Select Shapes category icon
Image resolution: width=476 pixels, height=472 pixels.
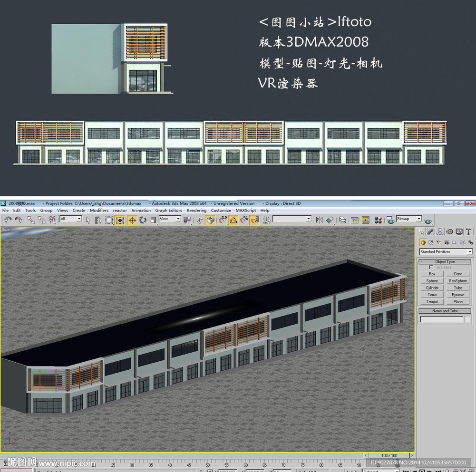click(x=431, y=242)
